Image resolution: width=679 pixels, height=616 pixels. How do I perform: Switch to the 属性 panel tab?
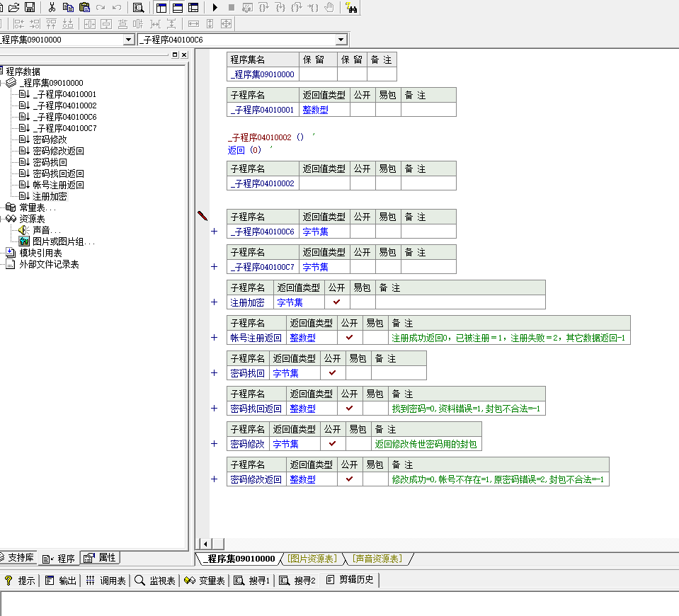click(101, 558)
